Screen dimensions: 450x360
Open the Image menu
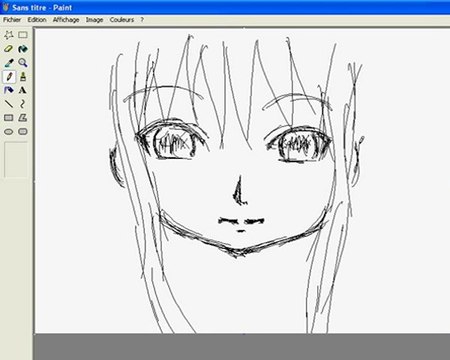(x=94, y=20)
